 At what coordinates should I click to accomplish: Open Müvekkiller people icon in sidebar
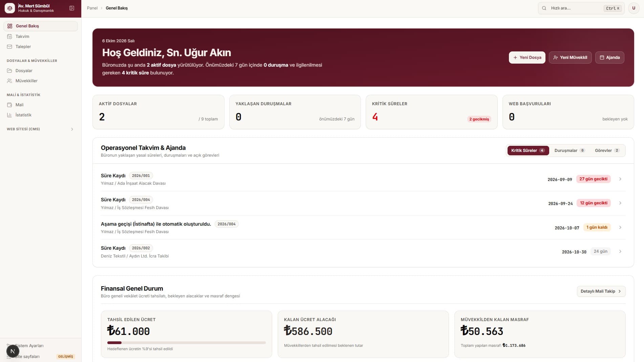(x=9, y=81)
